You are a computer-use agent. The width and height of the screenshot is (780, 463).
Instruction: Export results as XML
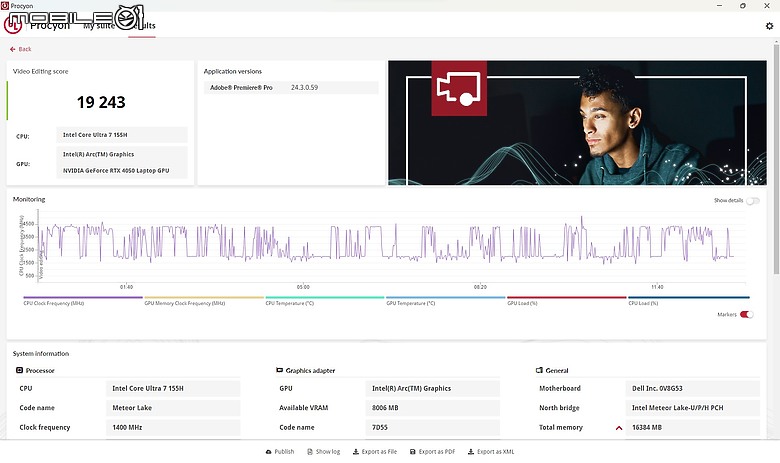(x=491, y=452)
